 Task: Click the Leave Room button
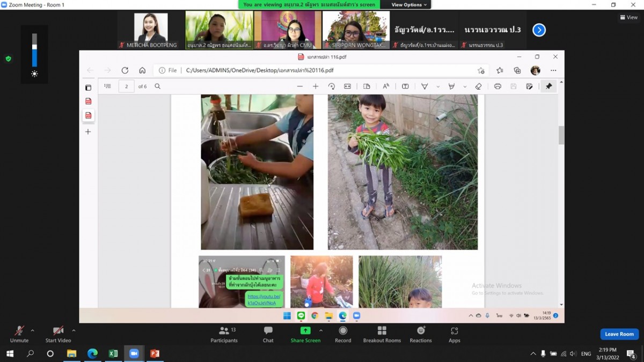click(x=619, y=334)
